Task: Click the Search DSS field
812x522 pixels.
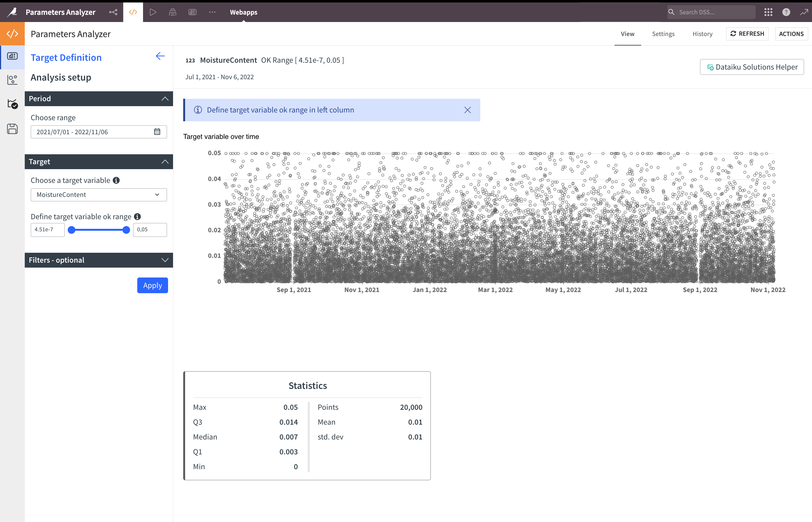Action: coord(711,12)
